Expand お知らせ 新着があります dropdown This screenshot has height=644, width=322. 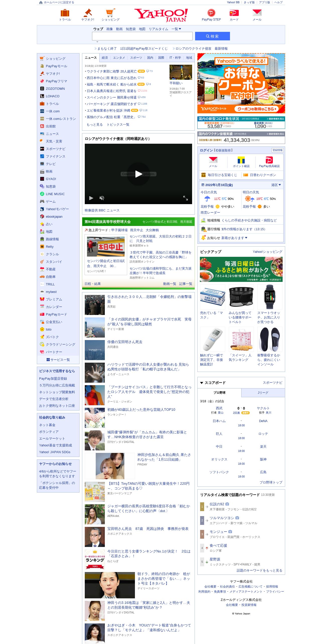tap(234, 238)
